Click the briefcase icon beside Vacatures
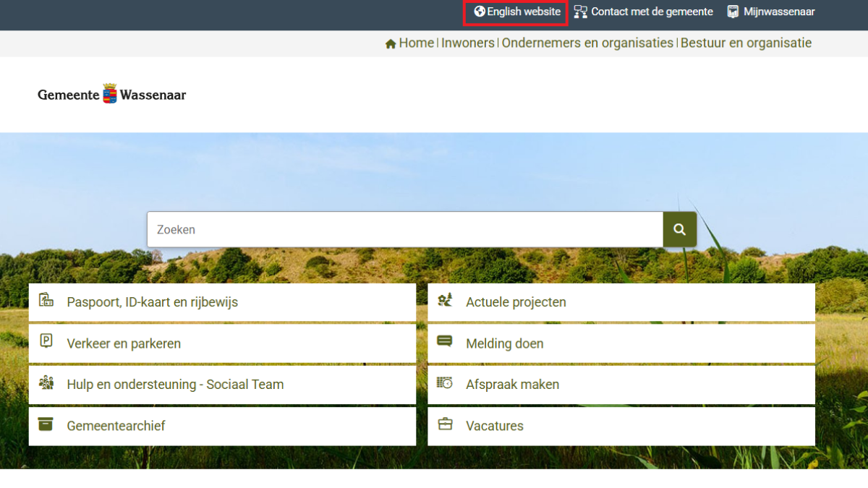Screen dimensions: 868x488 [x=446, y=424]
